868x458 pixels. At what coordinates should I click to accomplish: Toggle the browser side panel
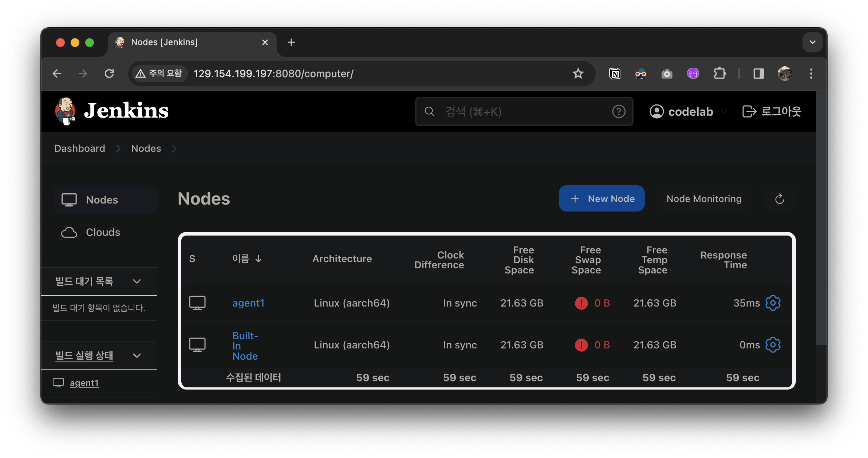pos(758,74)
